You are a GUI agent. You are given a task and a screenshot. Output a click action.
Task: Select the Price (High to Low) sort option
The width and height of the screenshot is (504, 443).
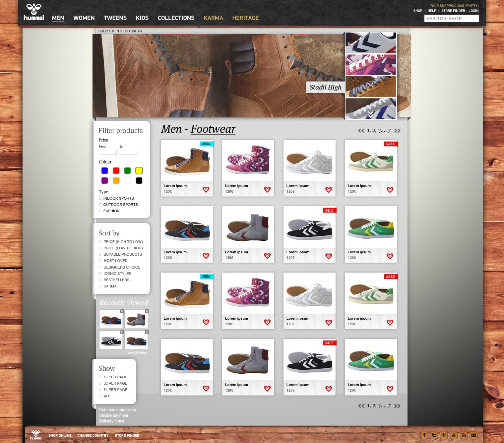(x=100, y=242)
